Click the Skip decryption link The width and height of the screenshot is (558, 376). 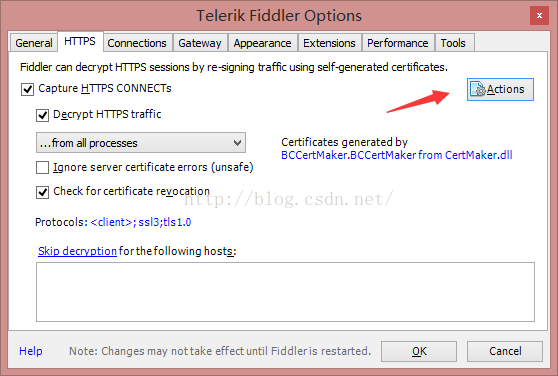77,251
